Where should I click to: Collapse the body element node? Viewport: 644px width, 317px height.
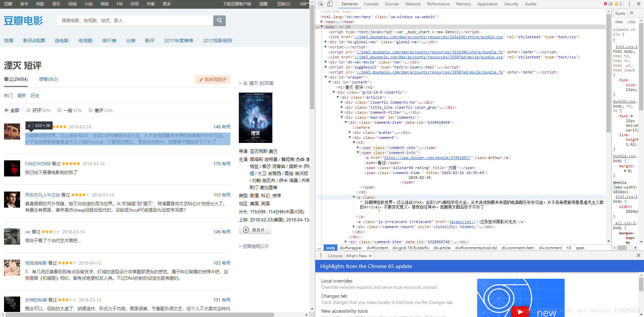(322, 27)
